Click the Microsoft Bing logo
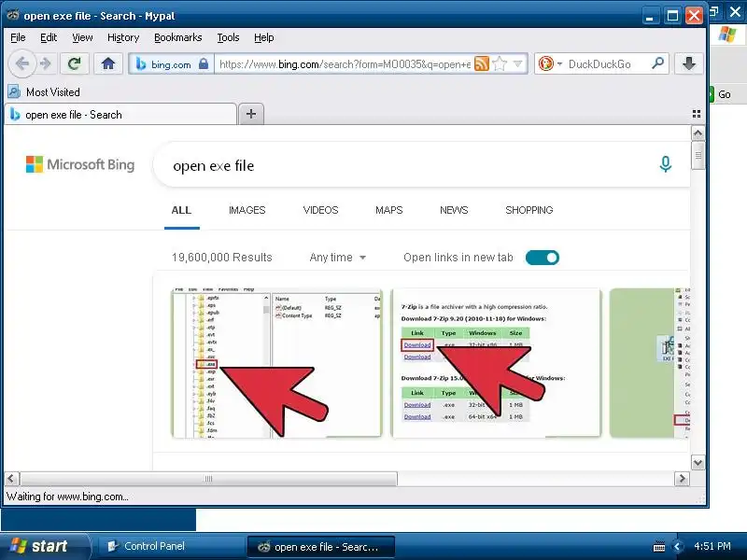The image size is (747, 560). click(x=80, y=165)
